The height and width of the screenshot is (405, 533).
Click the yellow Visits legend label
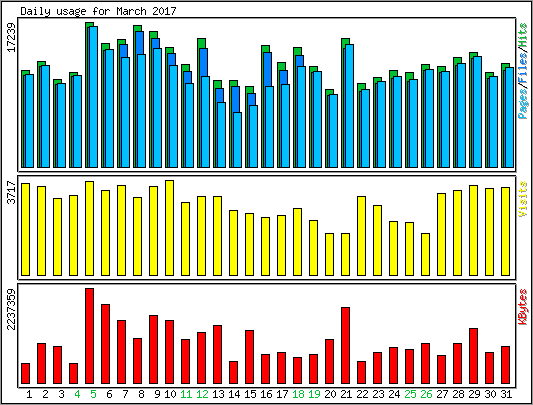pyautogui.click(x=523, y=199)
